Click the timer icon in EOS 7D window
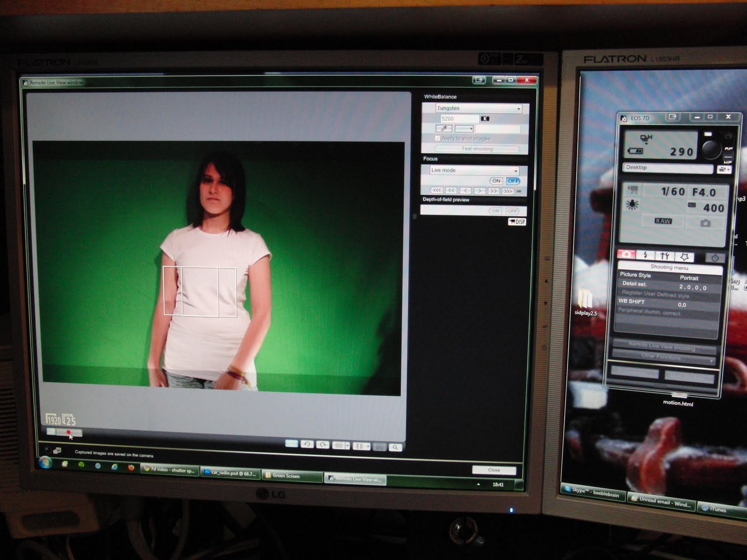 click(715, 258)
